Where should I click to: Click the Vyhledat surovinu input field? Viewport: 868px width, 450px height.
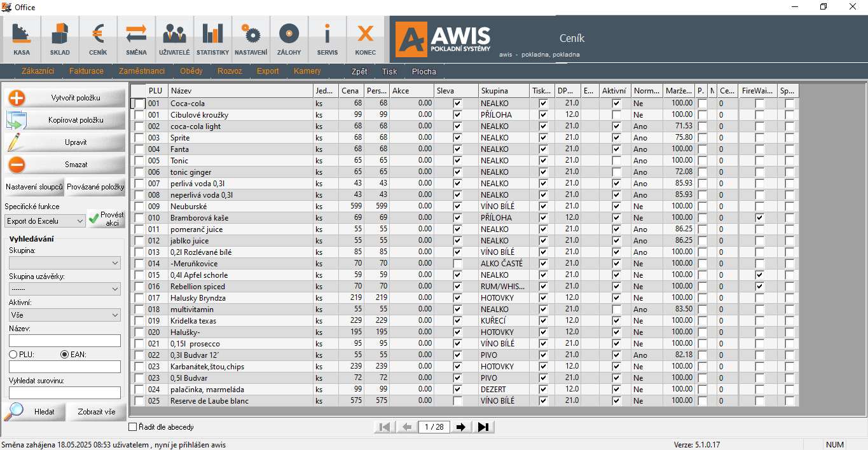[x=65, y=393]
